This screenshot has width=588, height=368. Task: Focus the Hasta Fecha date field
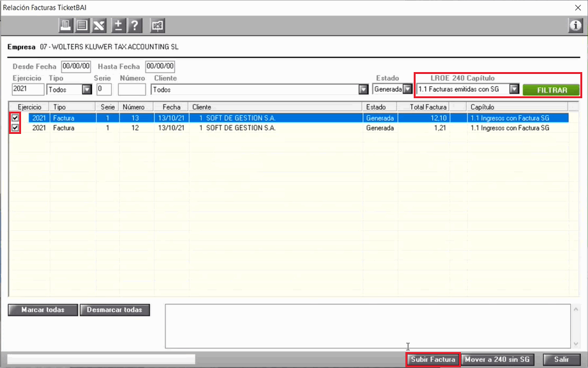(x=160, y=66)
